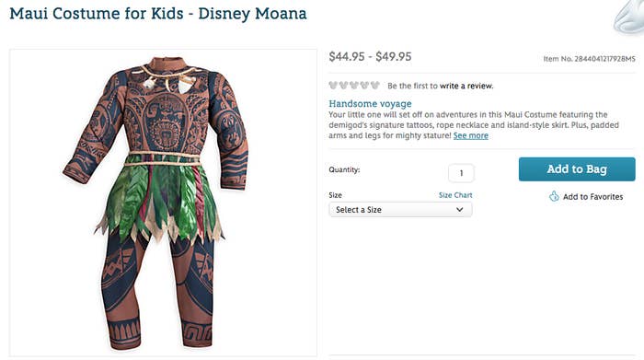Click the item number text

(x=590, y=59)
